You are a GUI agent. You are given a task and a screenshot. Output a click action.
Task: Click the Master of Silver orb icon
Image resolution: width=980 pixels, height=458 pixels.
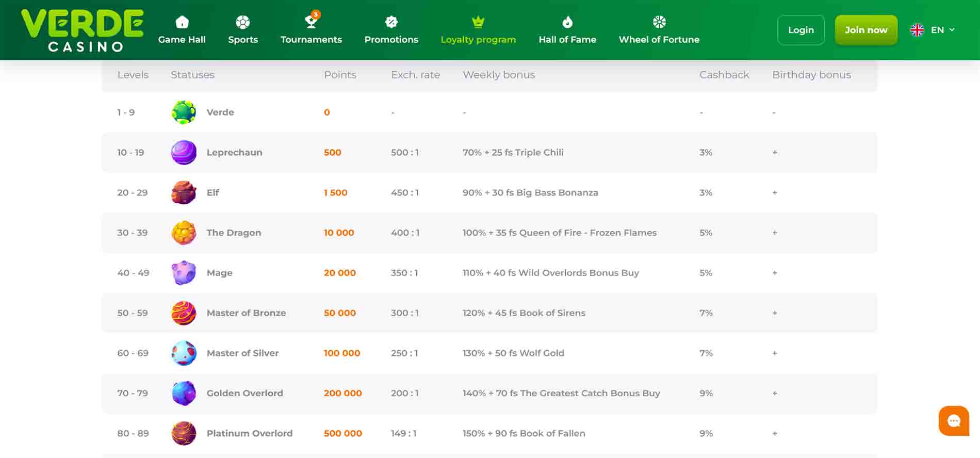(184, 353)
